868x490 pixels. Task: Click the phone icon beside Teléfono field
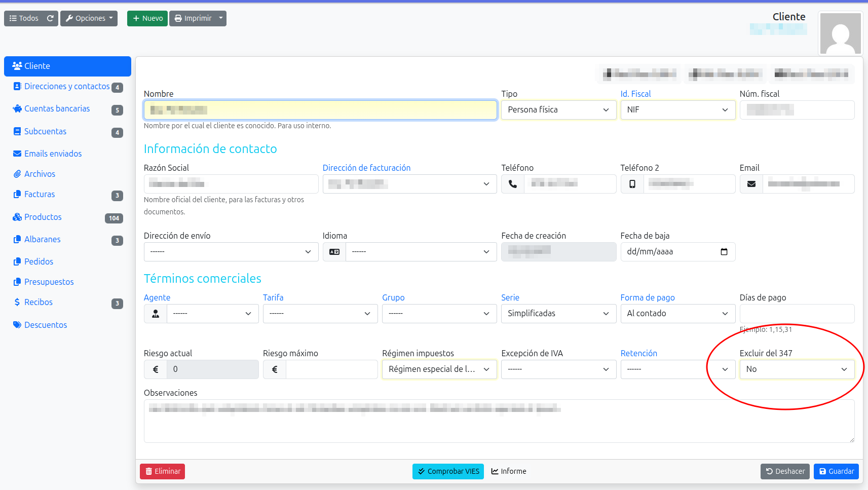tap(512, 184)
